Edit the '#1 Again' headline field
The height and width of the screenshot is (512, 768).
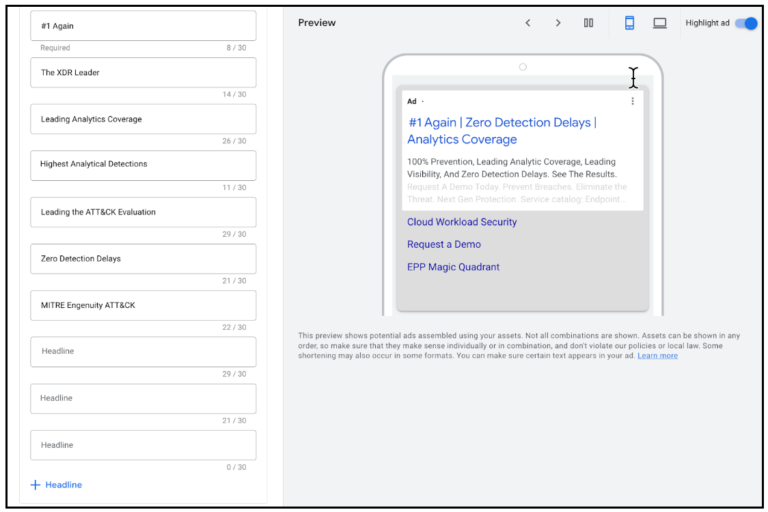143,26
